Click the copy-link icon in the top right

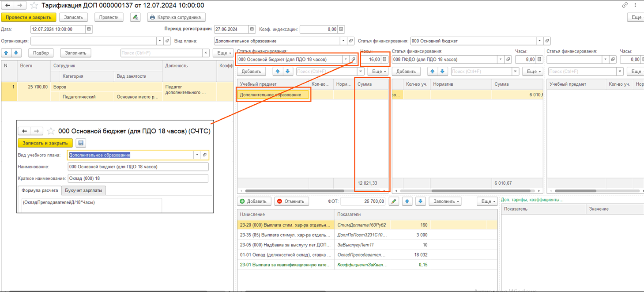[x=625, y=5]
